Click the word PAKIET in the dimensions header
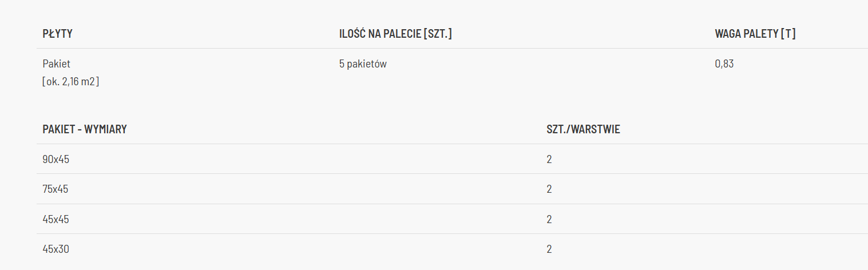The image size is (868, 270). [59, 129]
